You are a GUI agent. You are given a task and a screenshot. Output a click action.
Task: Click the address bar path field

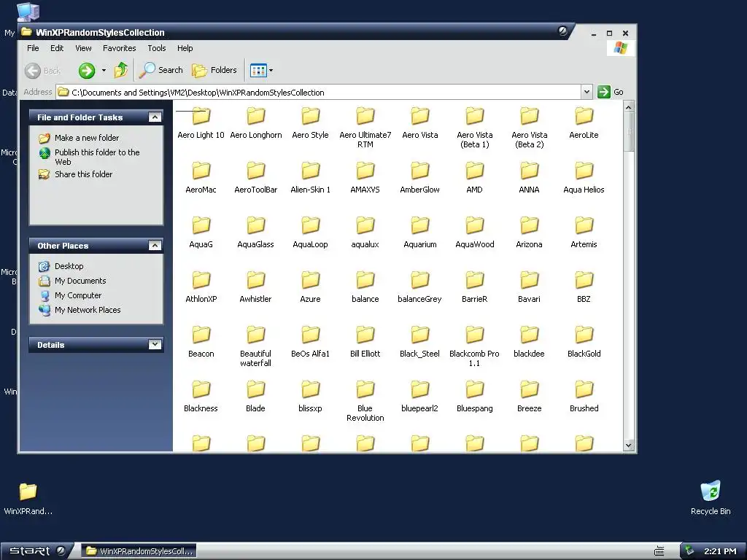pos(318,92)
